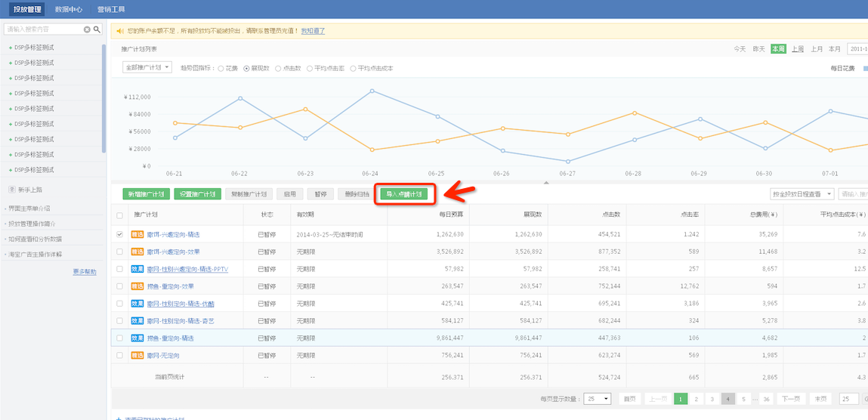Click the 精选 tag on 撒网-无定向 row
This screenshot has height=420, width=868.
point(137,355)
